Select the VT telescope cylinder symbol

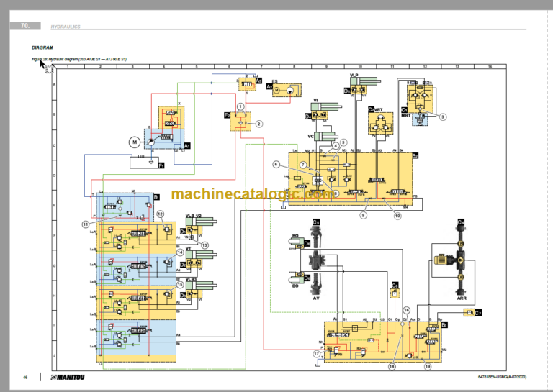click(202, 255)
